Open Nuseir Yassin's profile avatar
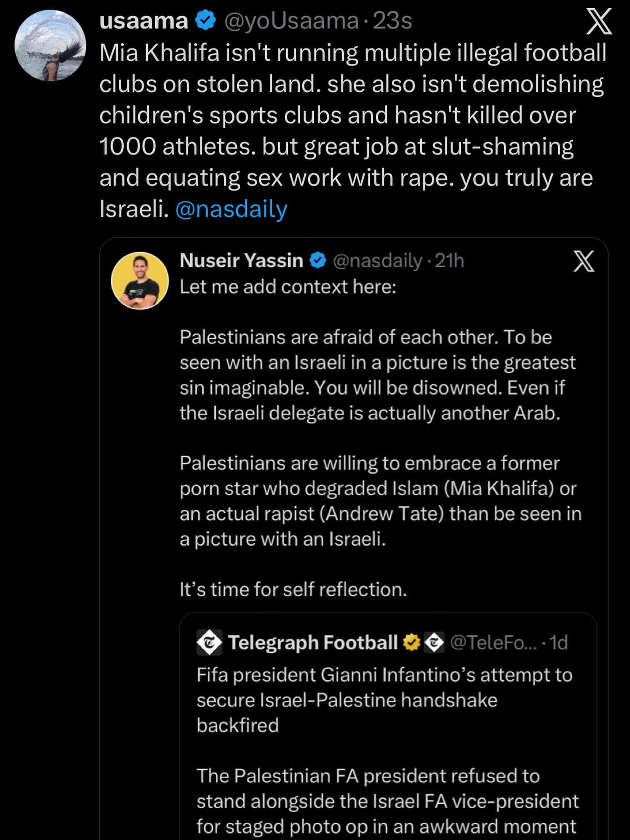The width and height of the screenshot is (630, 840). pyautogui.click(x=140, y=280)
